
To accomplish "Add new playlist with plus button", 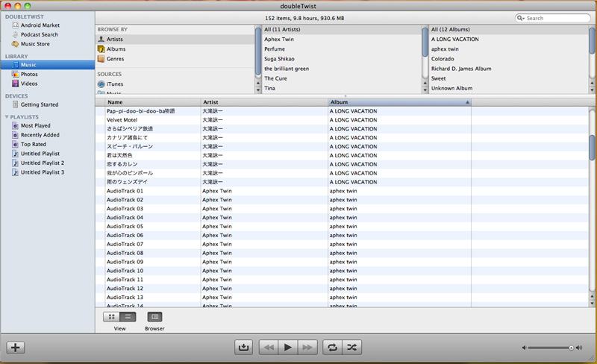I will (16, 348).
